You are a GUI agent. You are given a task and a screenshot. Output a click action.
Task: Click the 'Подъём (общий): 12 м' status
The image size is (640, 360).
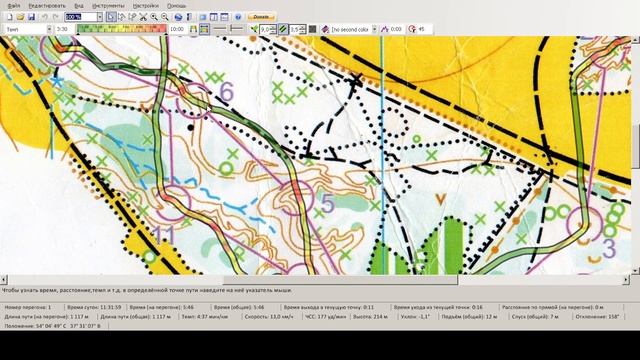point(469,316)
